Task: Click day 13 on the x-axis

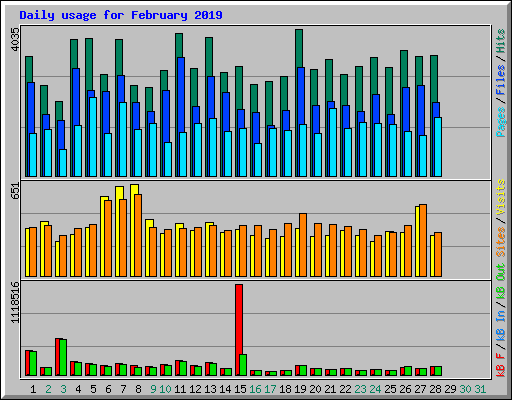Action: [x=210, y=389]
